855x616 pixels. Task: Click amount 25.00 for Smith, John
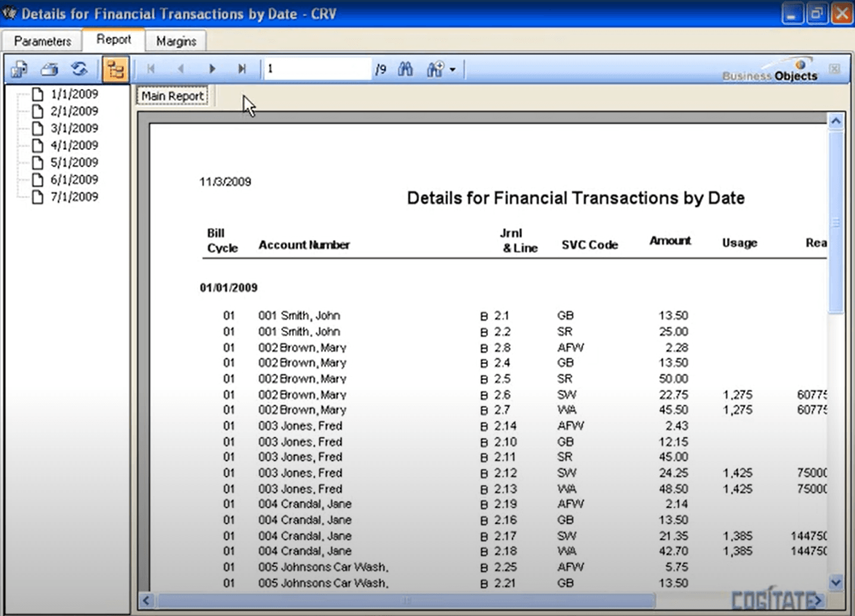pos(674,332)
